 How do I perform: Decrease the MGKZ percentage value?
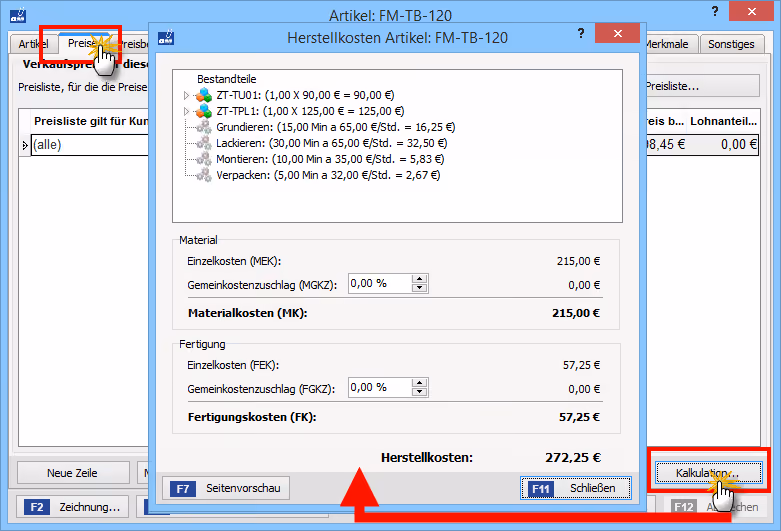tap(420, 288)
